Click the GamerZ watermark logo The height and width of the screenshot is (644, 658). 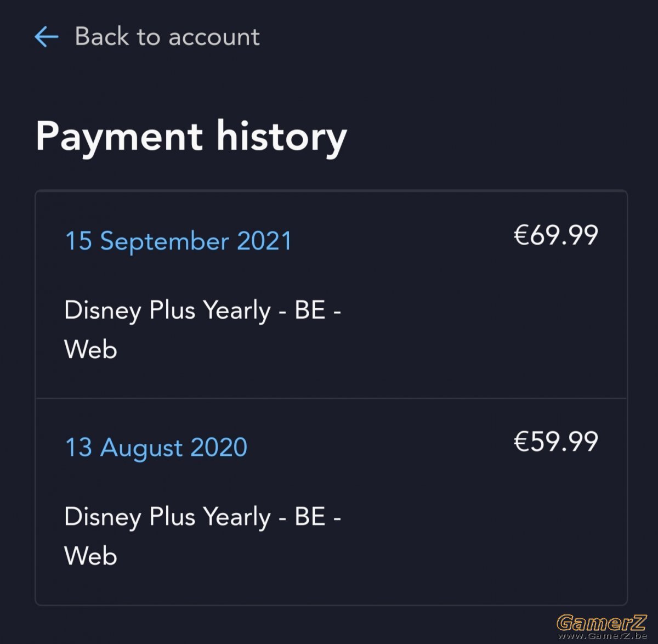tap(602, 623)
